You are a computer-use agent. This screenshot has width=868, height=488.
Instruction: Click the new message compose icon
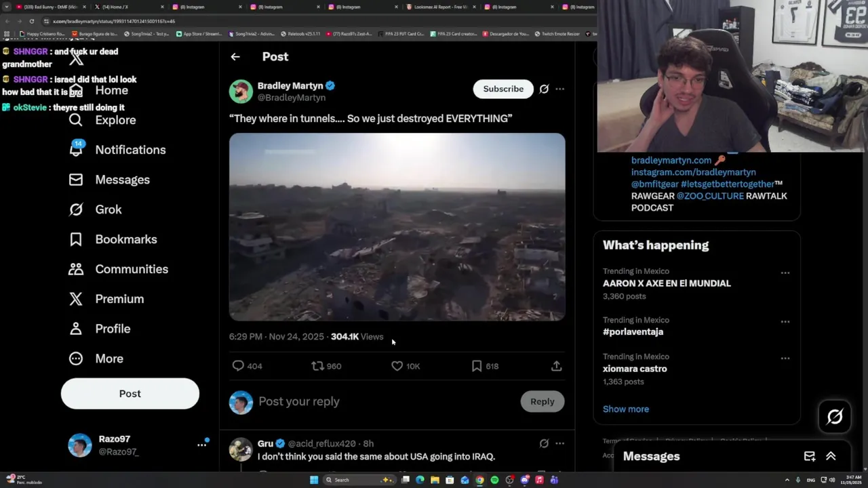(x=810, y=456)
